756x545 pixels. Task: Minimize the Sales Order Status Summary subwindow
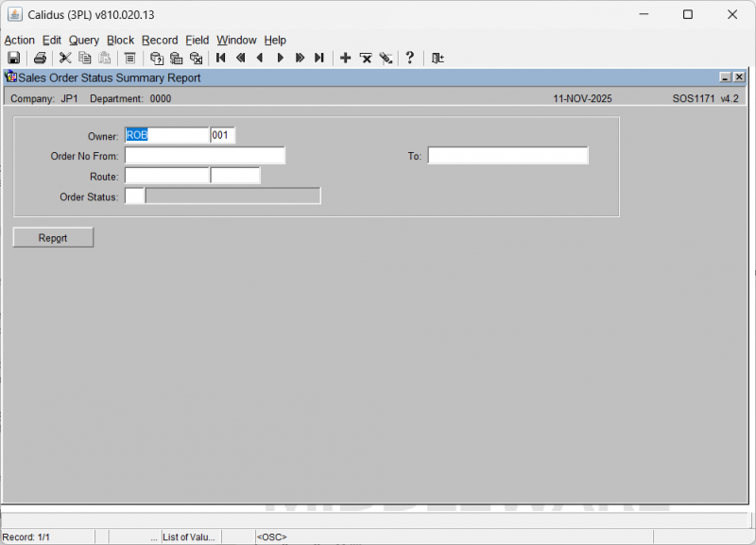[725, 78]
